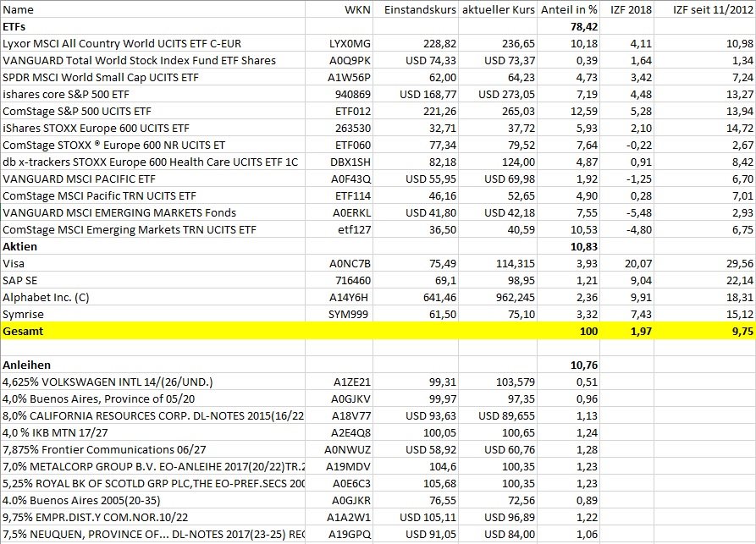Select 'ComStage S&P 500 UCITS ETF' cell
The width and height of the screenshot is (756, 544).
coord(152,111)
